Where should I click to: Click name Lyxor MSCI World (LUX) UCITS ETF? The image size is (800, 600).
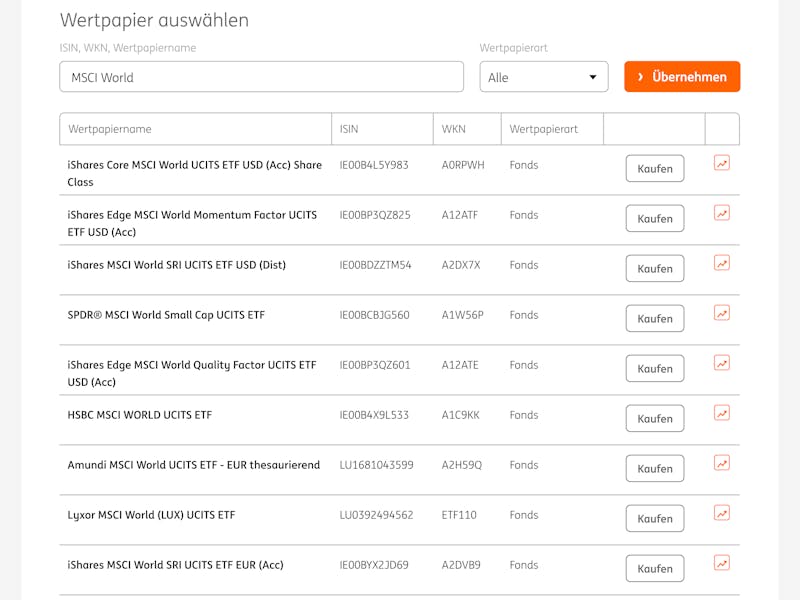coord(151,515)
